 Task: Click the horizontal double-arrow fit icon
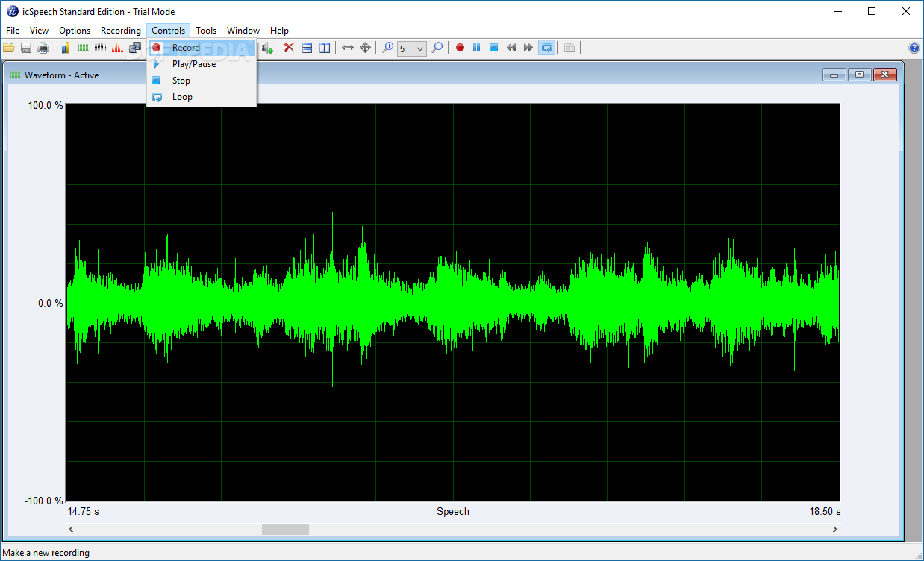coord(348,48)
